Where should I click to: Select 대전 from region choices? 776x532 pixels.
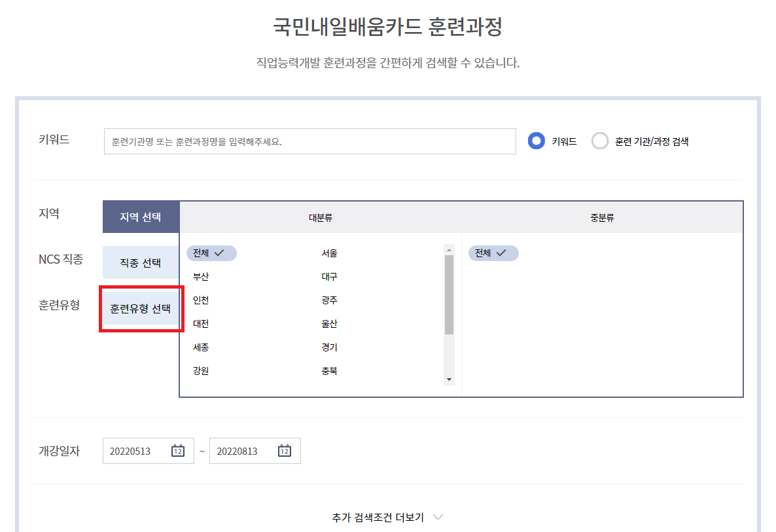[x=200, y=323]
